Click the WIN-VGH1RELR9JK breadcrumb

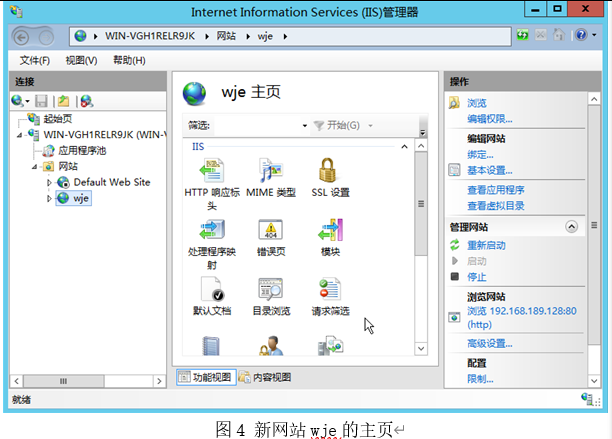[150, 36]
